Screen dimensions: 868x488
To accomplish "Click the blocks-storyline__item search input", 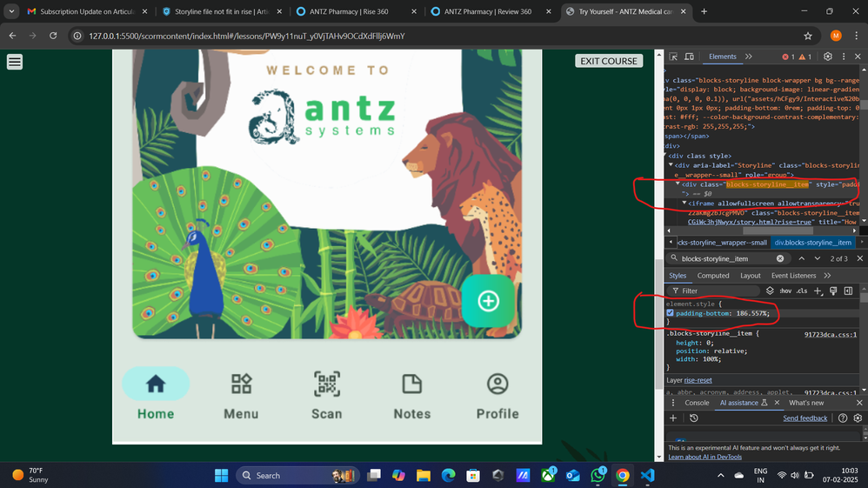I will pyautogui.click(x=725, y=258).
